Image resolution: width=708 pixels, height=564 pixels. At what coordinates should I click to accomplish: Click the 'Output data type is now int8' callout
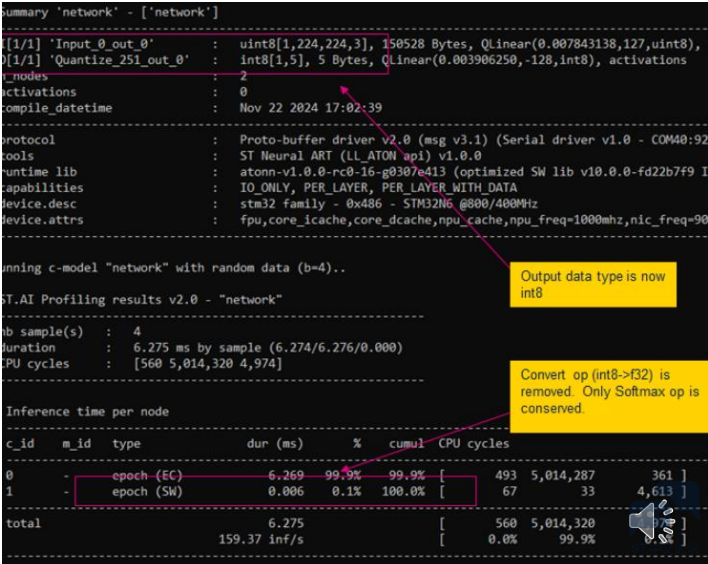pyautogui.click(x=597, y=284)
